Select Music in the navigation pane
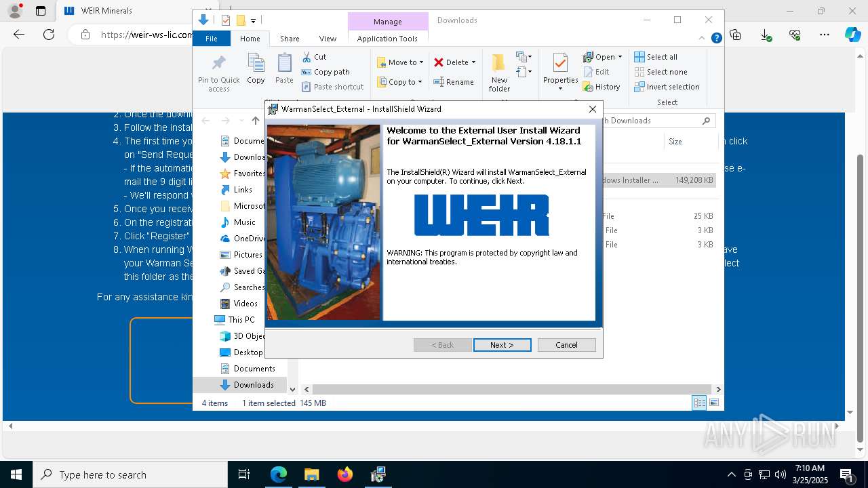This screenshot has width=868, height=488. pos(237,222)
